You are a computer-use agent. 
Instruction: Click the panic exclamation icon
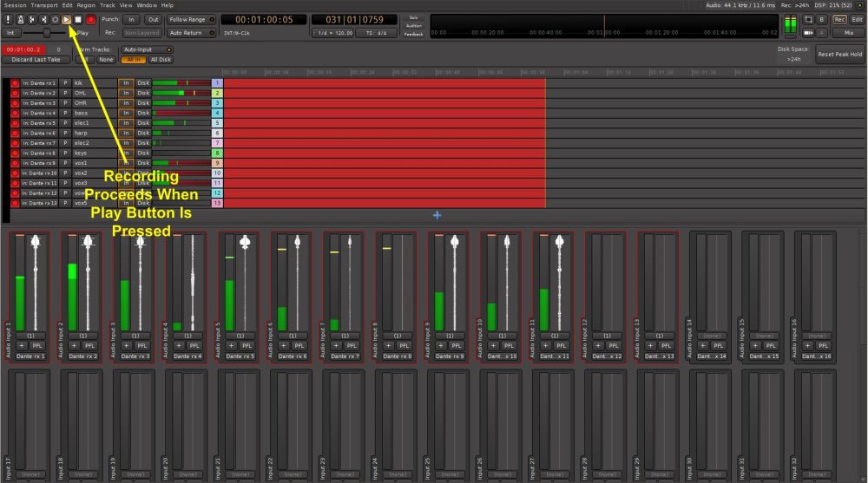(x=8, y=19)
